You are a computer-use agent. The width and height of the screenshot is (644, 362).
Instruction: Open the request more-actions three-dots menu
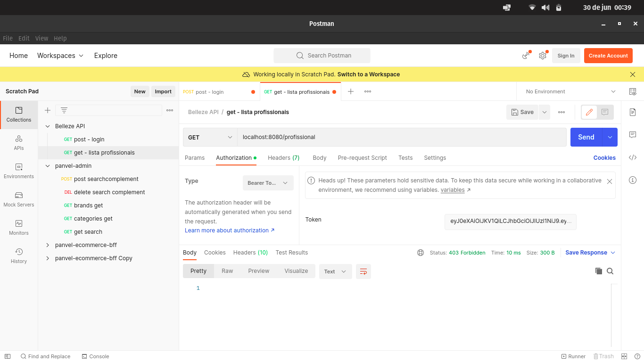click(561, 112)
